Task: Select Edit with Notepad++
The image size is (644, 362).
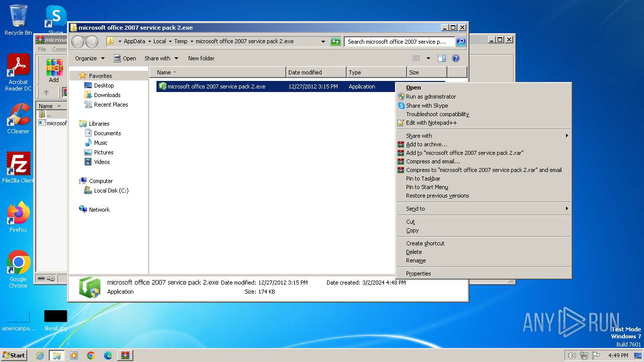Action: pyautogui.click(x=484, y=123)
